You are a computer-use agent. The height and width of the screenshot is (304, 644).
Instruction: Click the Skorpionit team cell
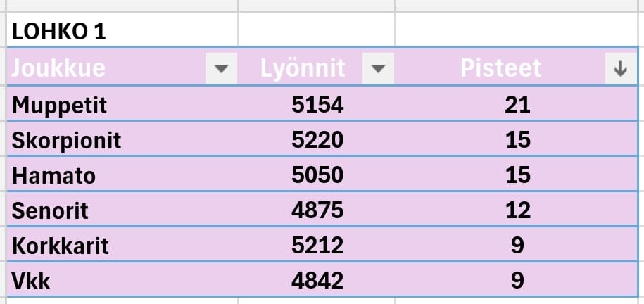pyautogui.click(x=67, y=141)
